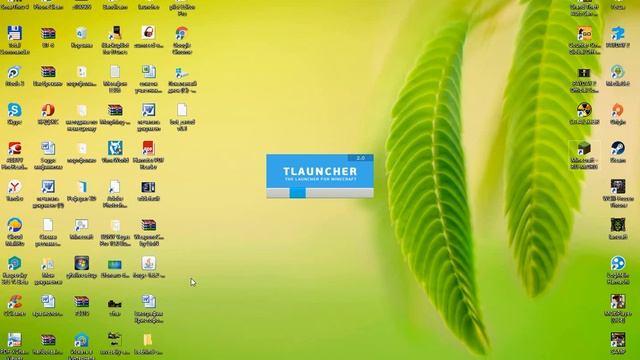Open the teal Kaspersky hexagon icon
The height and width of the screenshot is (360, 640).
[x=14, y=263]
